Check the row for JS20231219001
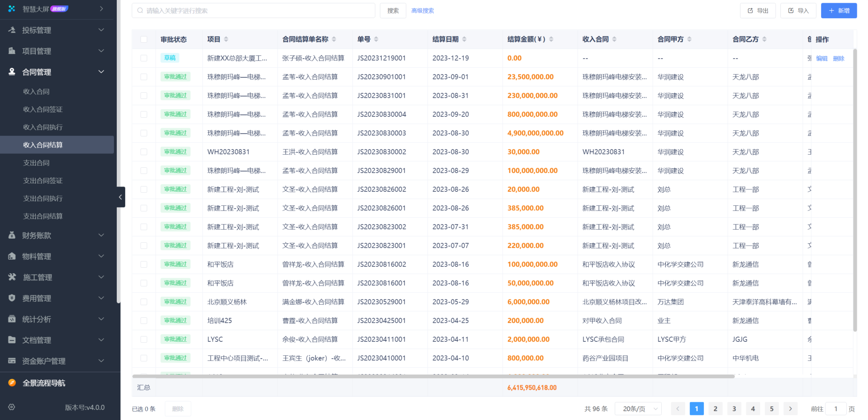 [144, 58]
